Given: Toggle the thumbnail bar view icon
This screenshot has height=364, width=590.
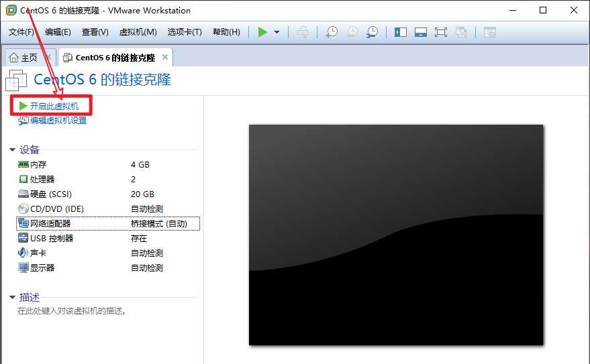Looking at the screenshot, I should click(x=421, y=32).
